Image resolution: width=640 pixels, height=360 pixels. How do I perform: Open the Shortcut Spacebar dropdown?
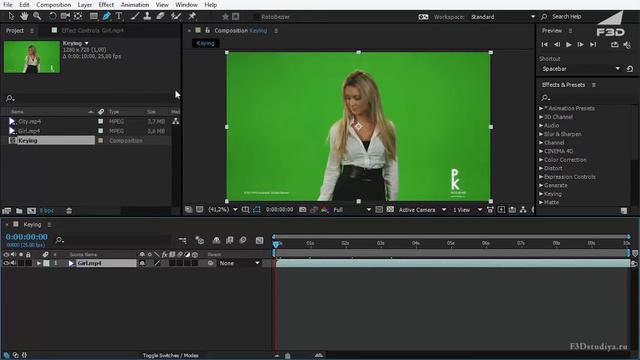581,69
